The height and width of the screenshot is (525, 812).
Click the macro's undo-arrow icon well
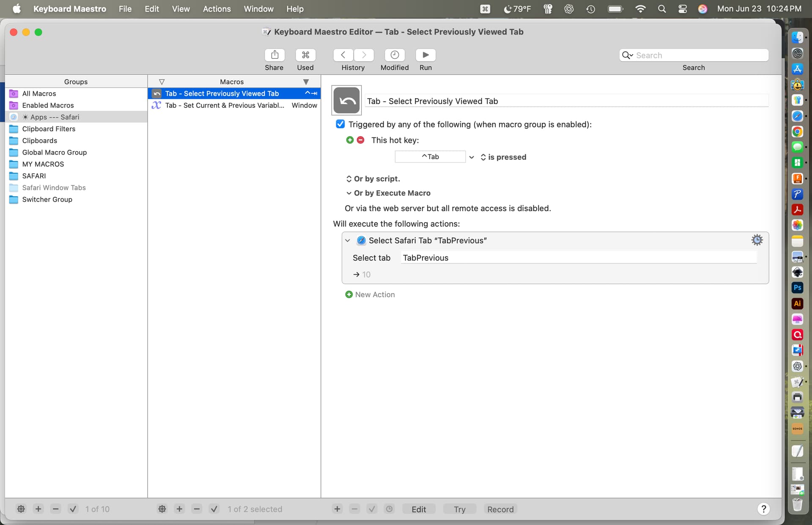(x=347, y=101)
